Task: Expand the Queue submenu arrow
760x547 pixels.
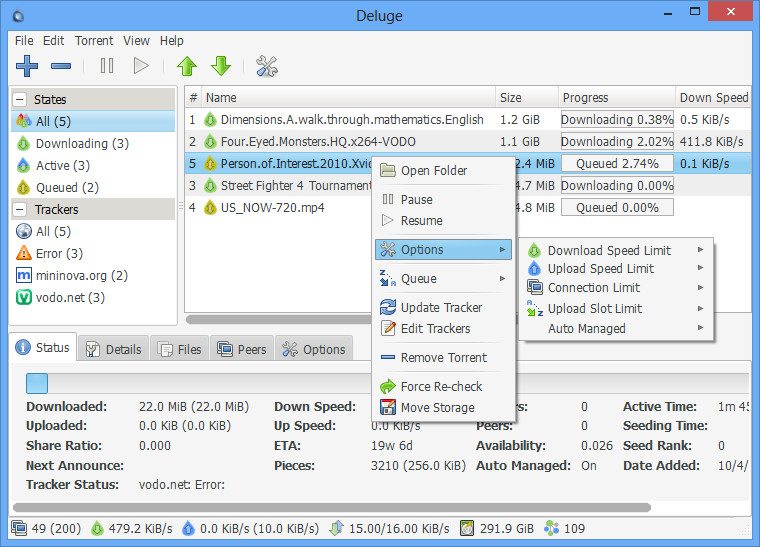Action: [x=503, y=279]
